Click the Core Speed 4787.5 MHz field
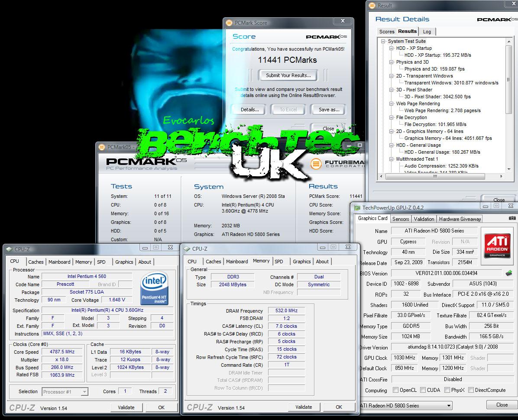This screenshot has height=420, width=518. 62,352
